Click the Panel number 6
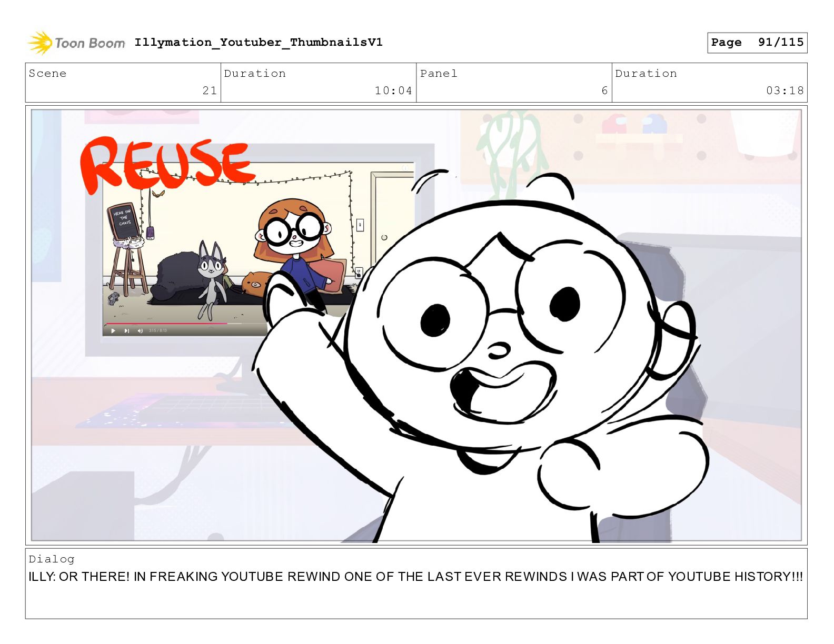Image resolution: width=834 pixels, height=644 pixels. (604, 90)
